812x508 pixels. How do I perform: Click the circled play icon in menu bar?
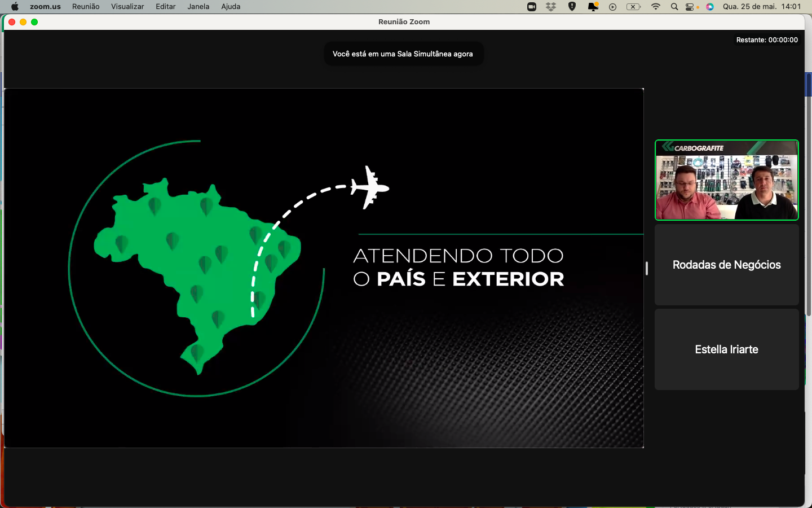pos(613,7)
